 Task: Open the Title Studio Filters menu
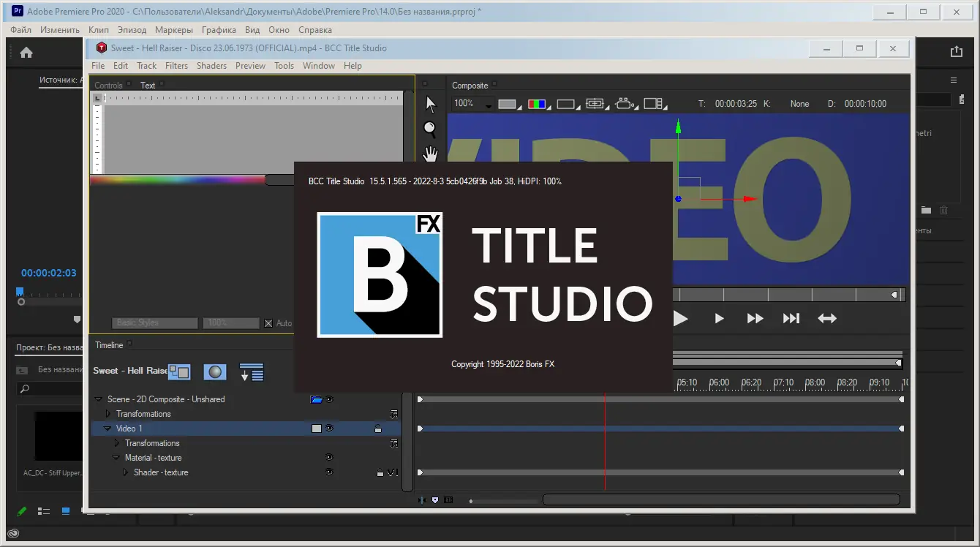click(x=177, y=66)
